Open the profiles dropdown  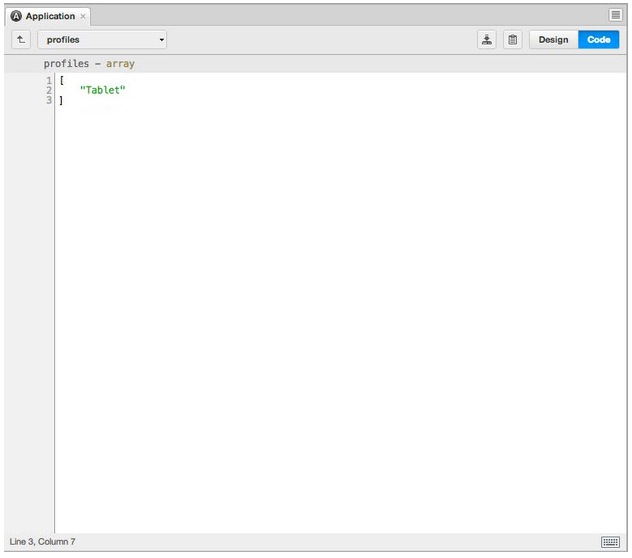100,40
